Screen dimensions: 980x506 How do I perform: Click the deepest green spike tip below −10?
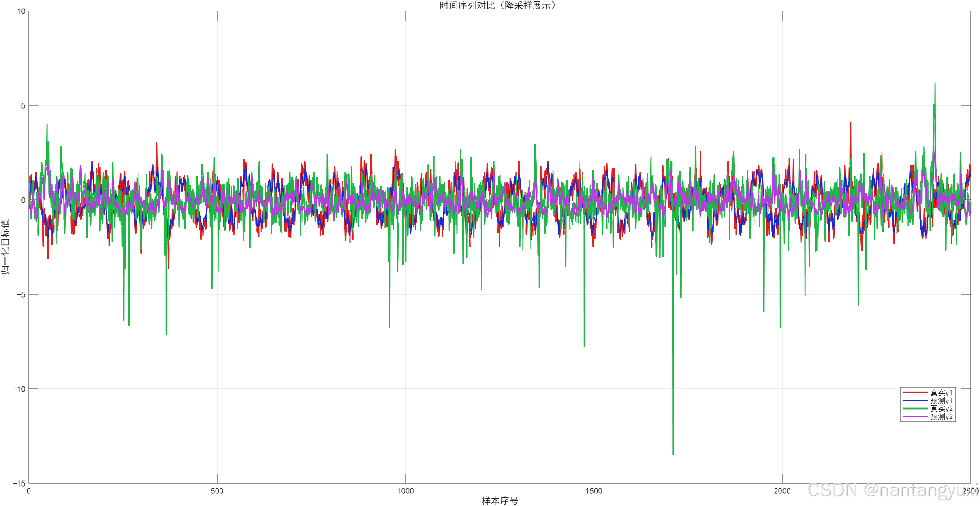click(673, 454)
